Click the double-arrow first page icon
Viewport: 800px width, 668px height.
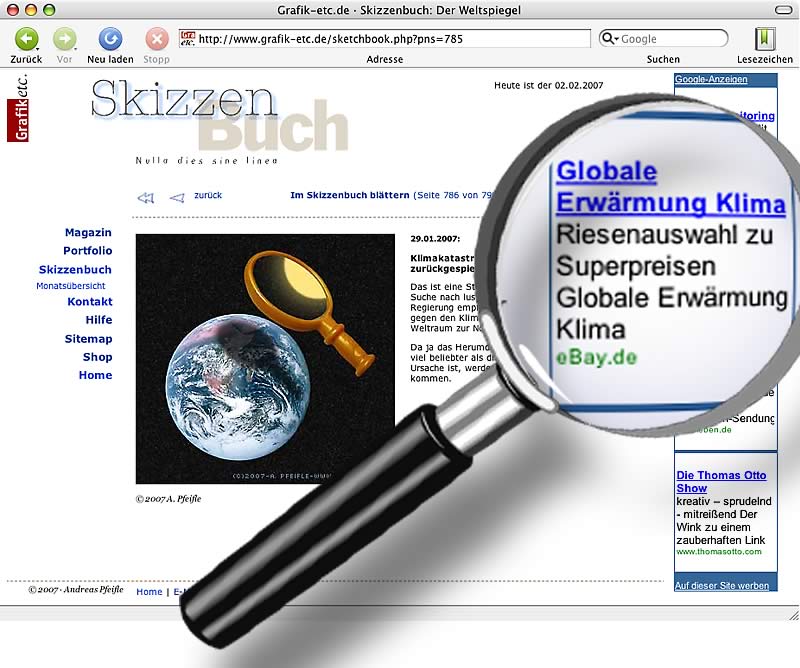[x=145, y=197]
